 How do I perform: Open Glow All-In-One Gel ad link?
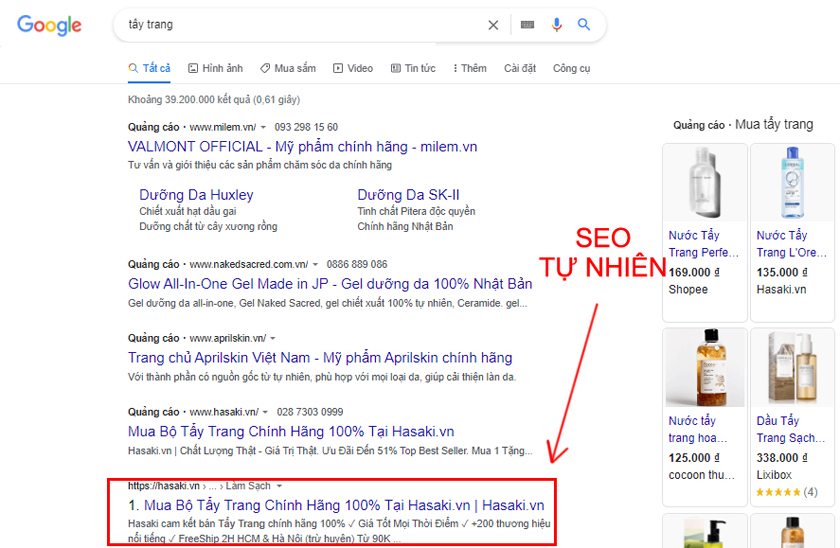pyautogui.click(x=330, y=284)
